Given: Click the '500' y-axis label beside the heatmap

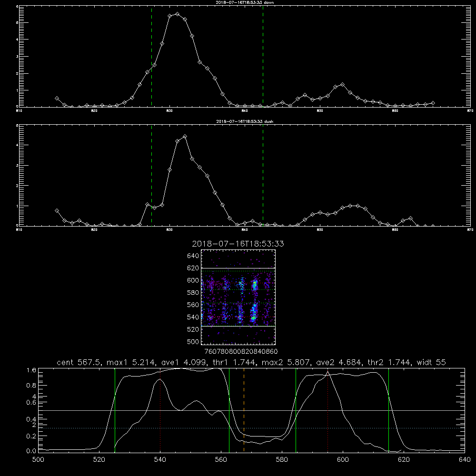Looking at the screenshot, I should 193,341.
